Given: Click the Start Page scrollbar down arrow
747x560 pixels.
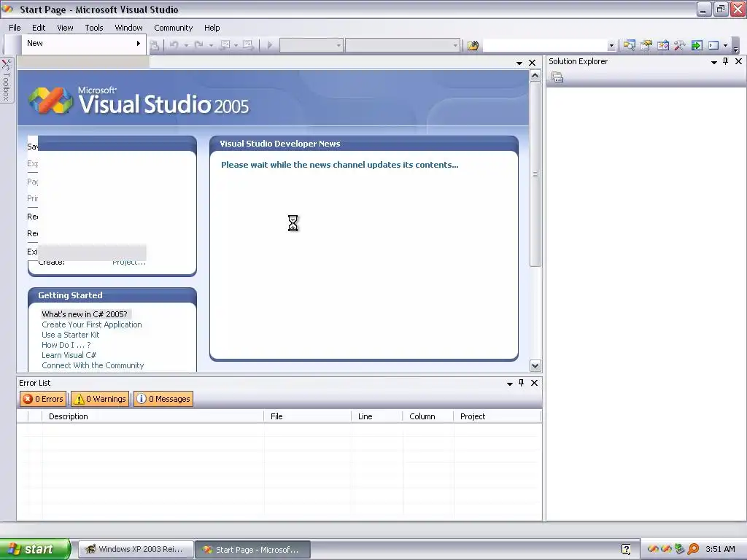Looking at the screenshot, I should pos(535,366).
